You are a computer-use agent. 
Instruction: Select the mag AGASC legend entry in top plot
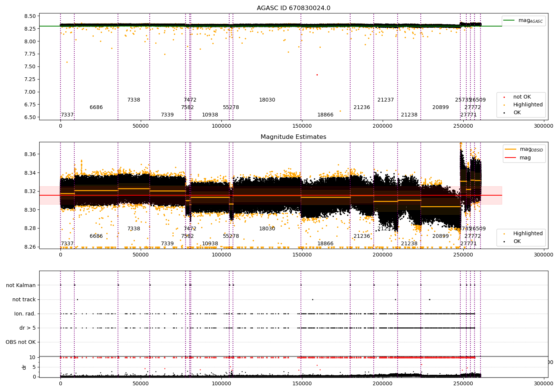pos(523,21)
